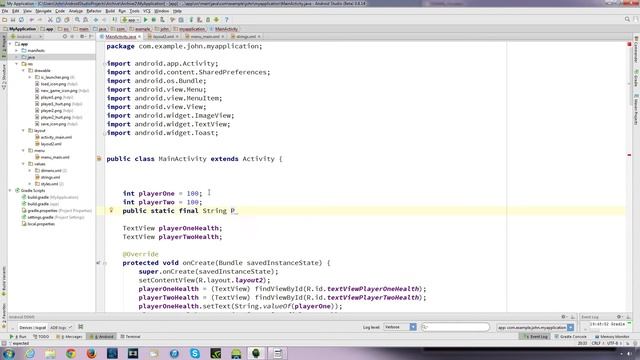Click the Undo arrow icon
This screenshot has width=640, height=360.
coord(32,20)
